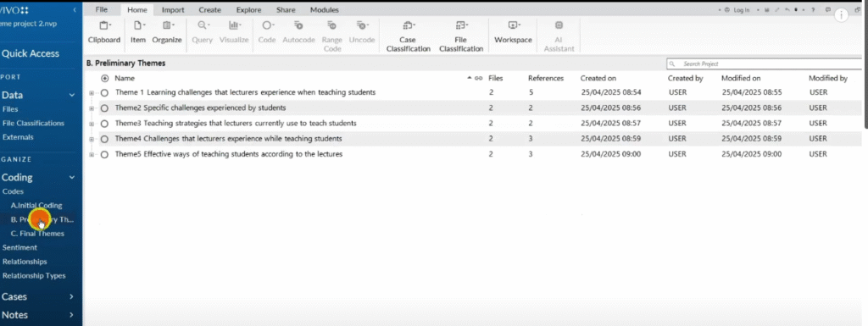Screen dimensions: 868x326
Task: Expand the Theme5 Effective ways node
Action: [x=92, y=154]
